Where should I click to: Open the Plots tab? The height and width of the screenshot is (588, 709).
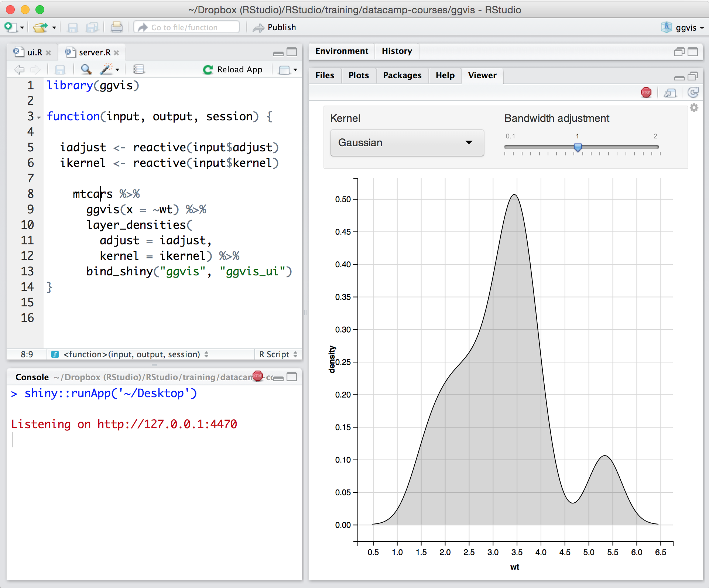[x=358, y=75]
